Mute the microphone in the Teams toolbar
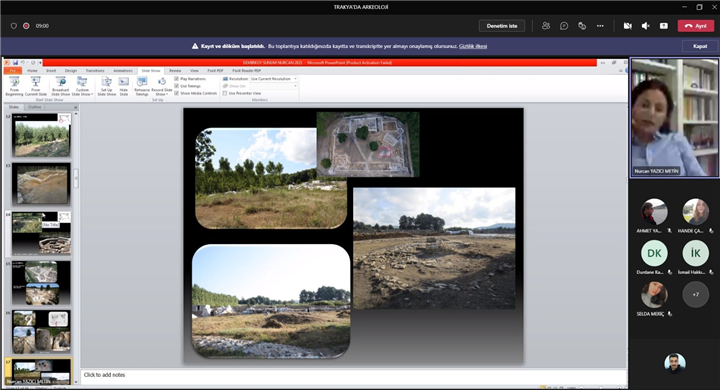 (x=646, y=26)
